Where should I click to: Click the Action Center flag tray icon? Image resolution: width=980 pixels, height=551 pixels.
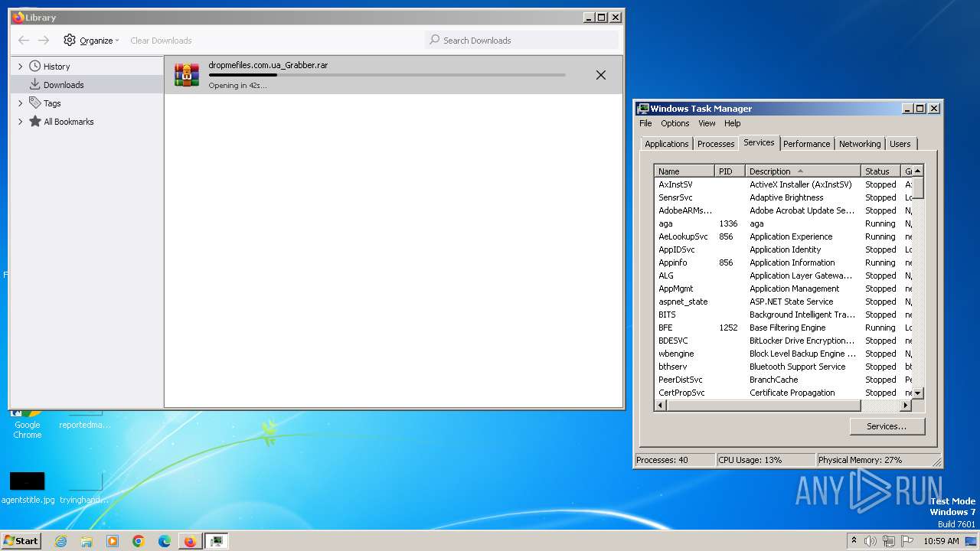(x=908, y=541)
